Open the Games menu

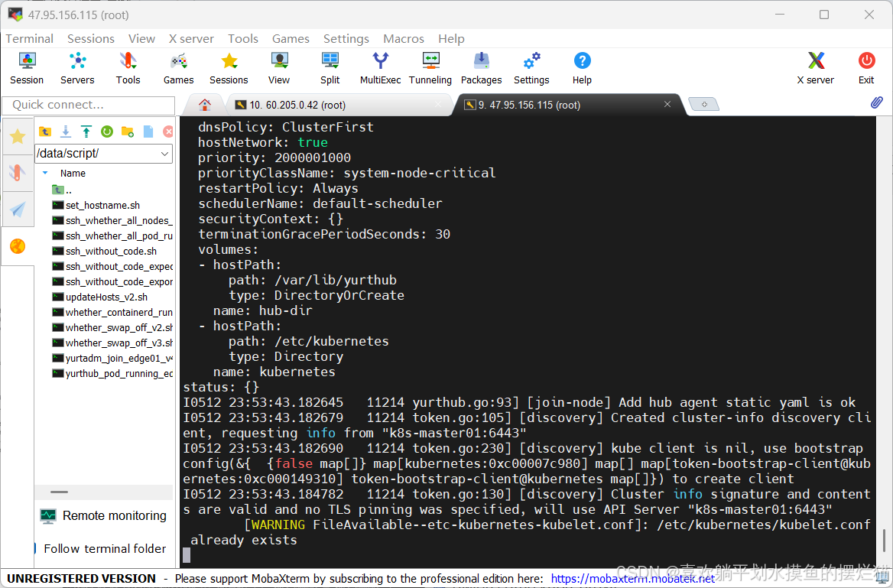point(291,39)
